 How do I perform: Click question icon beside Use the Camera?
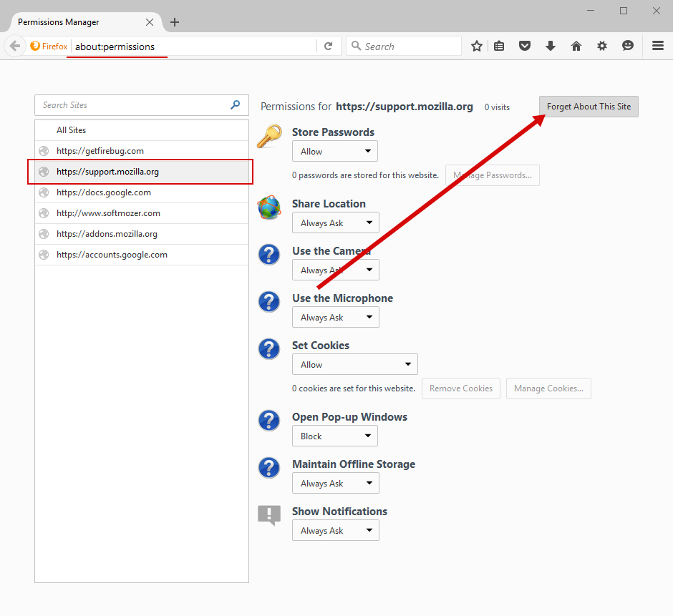[x=269, y=255]
